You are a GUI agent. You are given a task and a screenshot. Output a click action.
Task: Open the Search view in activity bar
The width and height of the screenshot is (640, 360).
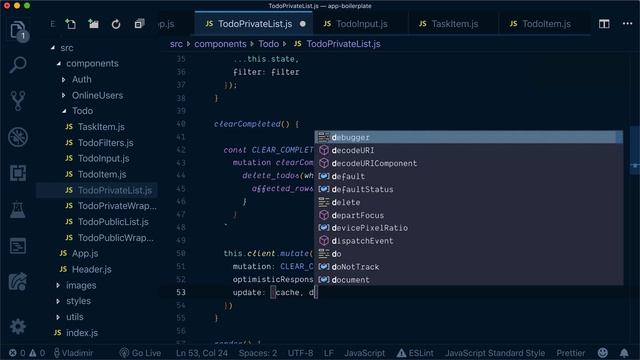18,65
